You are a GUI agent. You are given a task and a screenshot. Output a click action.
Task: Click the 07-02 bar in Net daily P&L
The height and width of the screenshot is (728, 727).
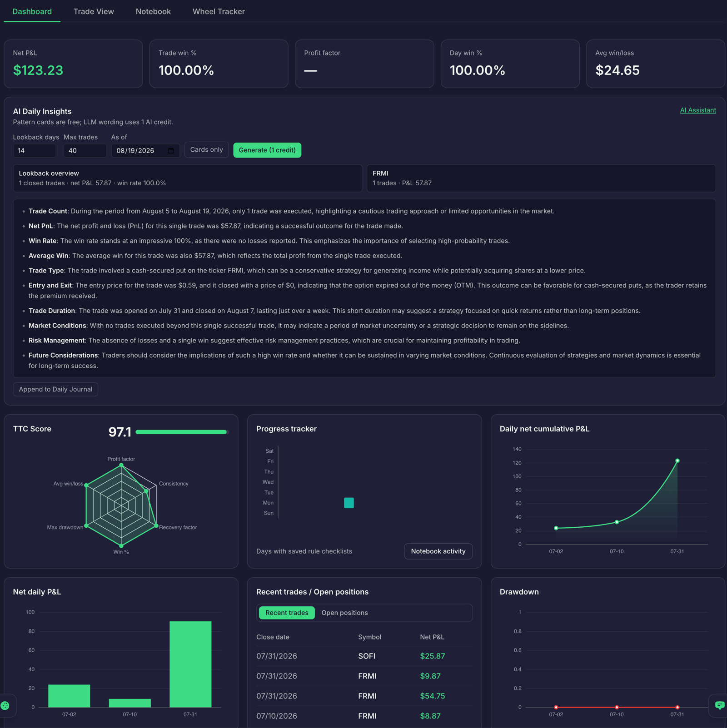click(x=69, y=696)
